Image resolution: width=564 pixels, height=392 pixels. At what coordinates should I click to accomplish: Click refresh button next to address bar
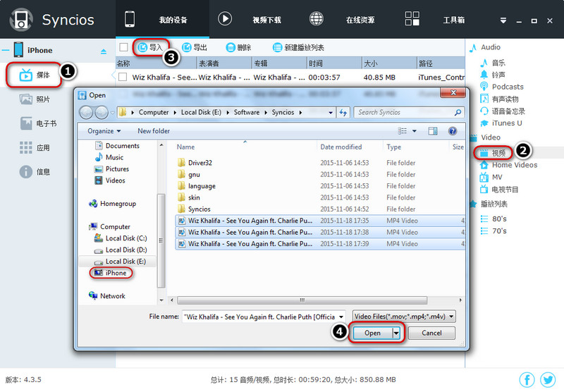point(343,113)
